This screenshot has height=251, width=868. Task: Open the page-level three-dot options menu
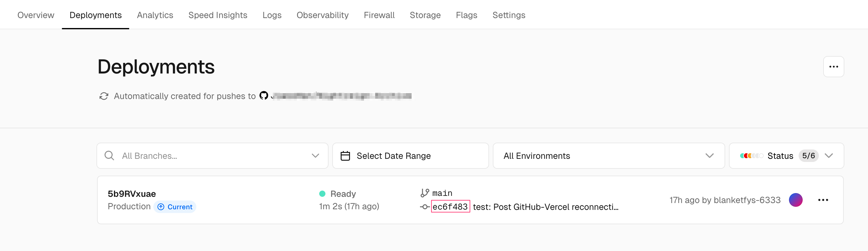(833, 67)
